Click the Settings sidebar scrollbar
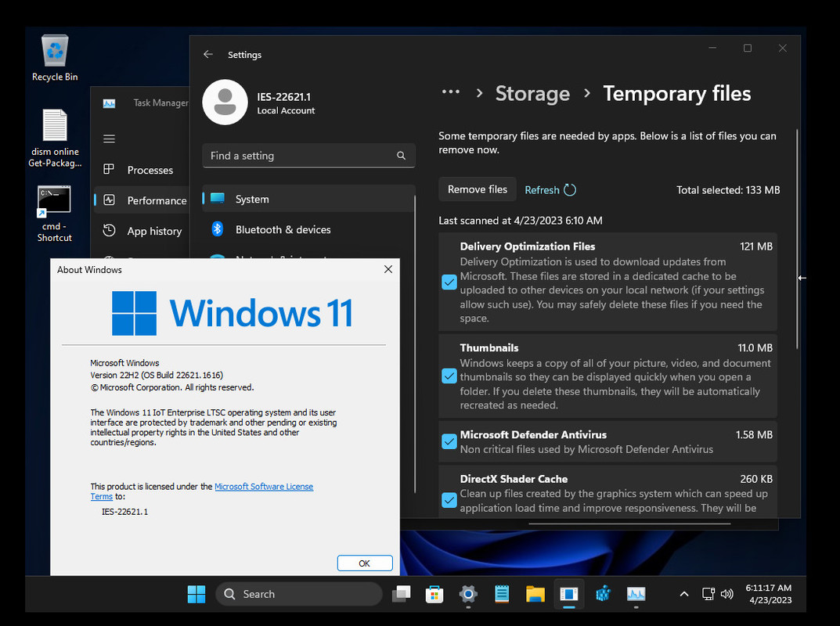This screenshot has width=840, height=626. (415, 344)
